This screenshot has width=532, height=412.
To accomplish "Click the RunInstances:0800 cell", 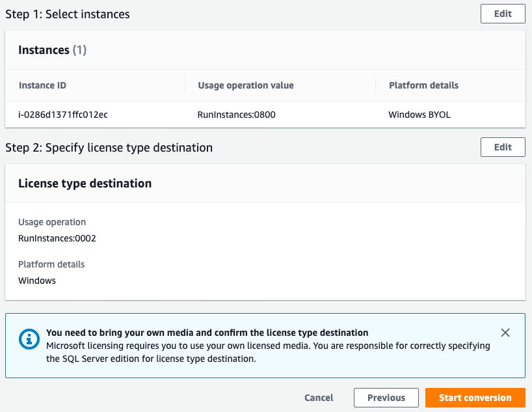I will [x=236, y=115].
